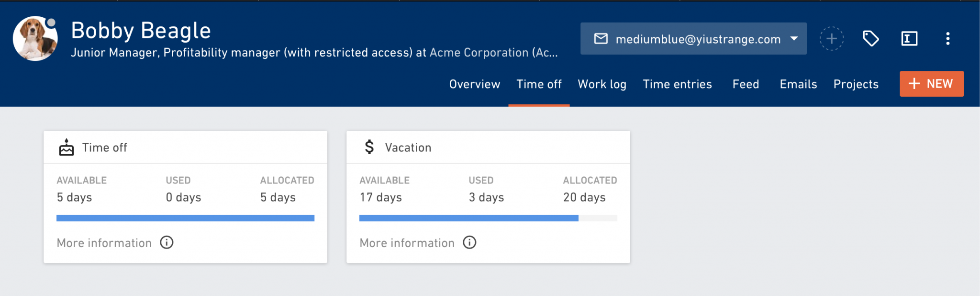This screenshot has height=296, width=980.
Task: Open the Acme Corporation company link
Action: click(x=494, y=53)
